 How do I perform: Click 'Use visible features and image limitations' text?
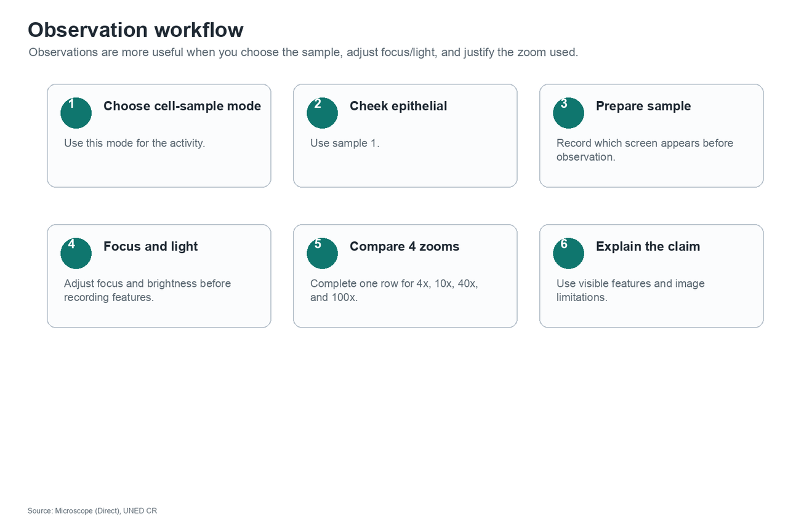630,290
